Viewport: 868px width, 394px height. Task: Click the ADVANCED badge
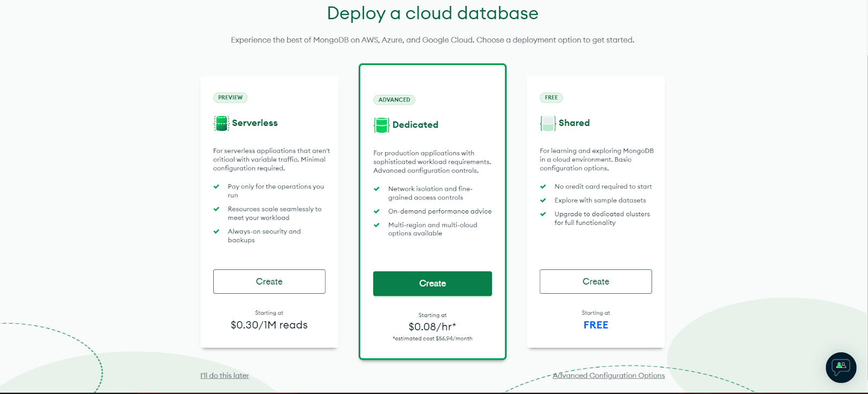pos(394,100)
